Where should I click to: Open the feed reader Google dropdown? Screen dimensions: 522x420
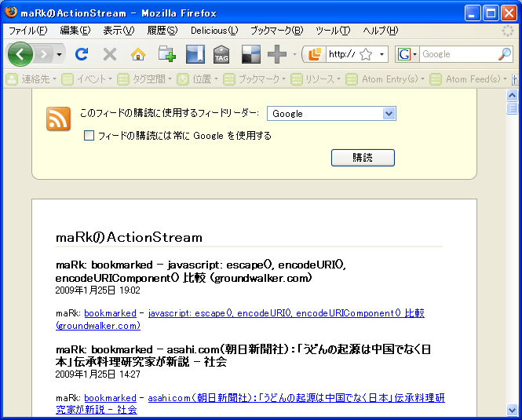pos(331,114)
